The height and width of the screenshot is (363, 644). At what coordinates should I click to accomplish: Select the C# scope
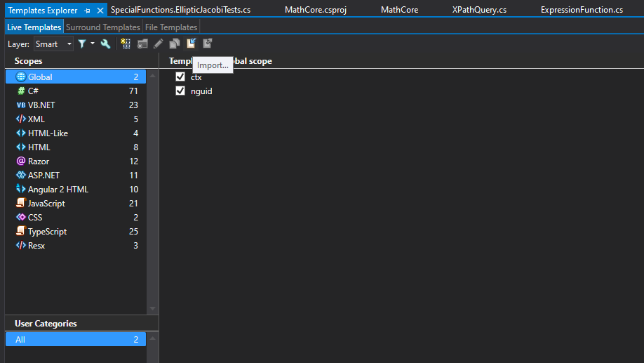76,91
